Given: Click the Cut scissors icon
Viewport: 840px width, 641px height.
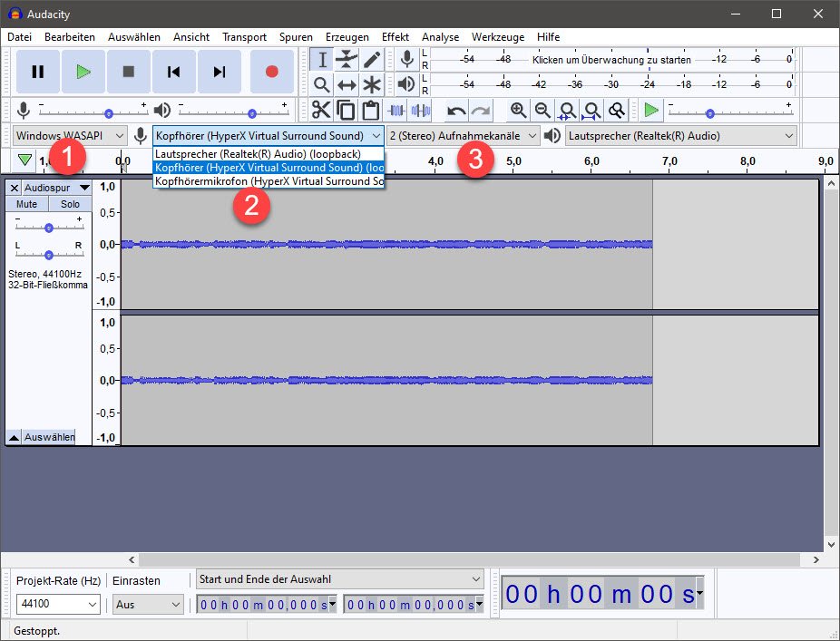Looking at the screenshot, I should 321,111.
